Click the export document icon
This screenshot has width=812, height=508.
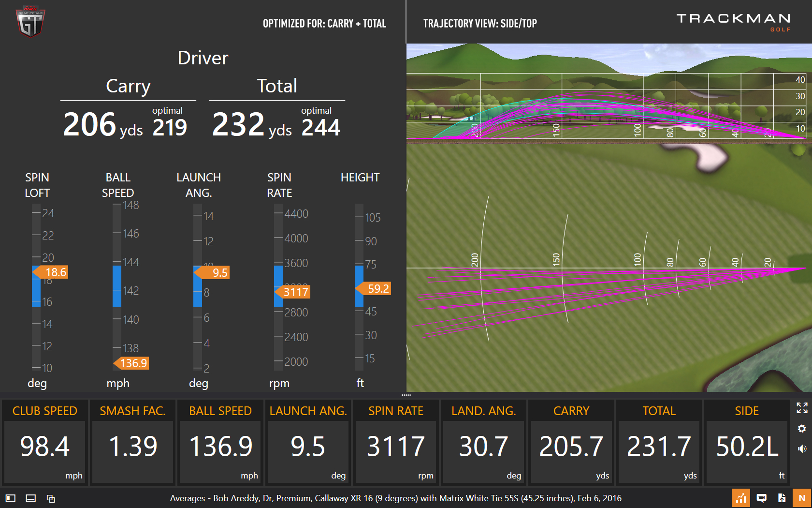782,498
